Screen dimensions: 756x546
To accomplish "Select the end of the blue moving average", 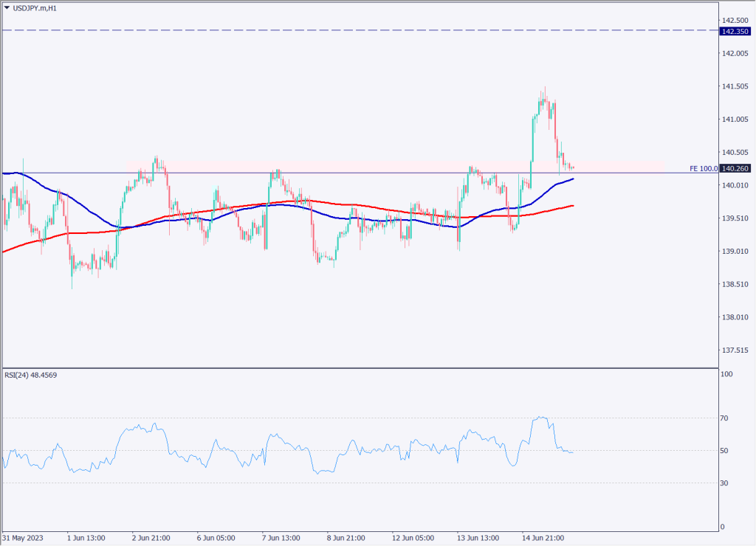I will 573,179.
